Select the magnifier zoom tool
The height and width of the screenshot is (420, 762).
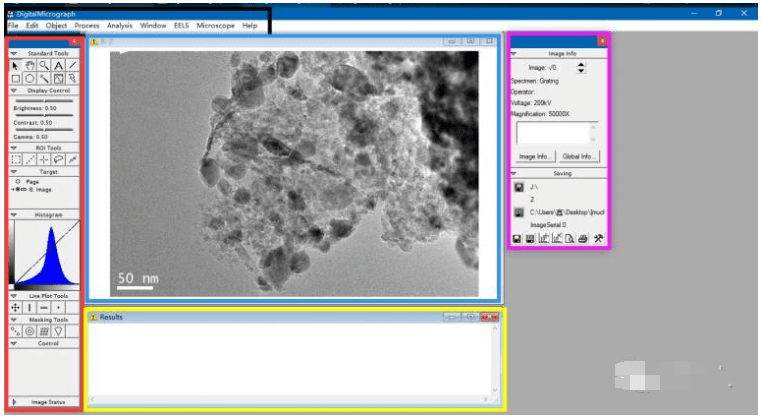(44, 65)
